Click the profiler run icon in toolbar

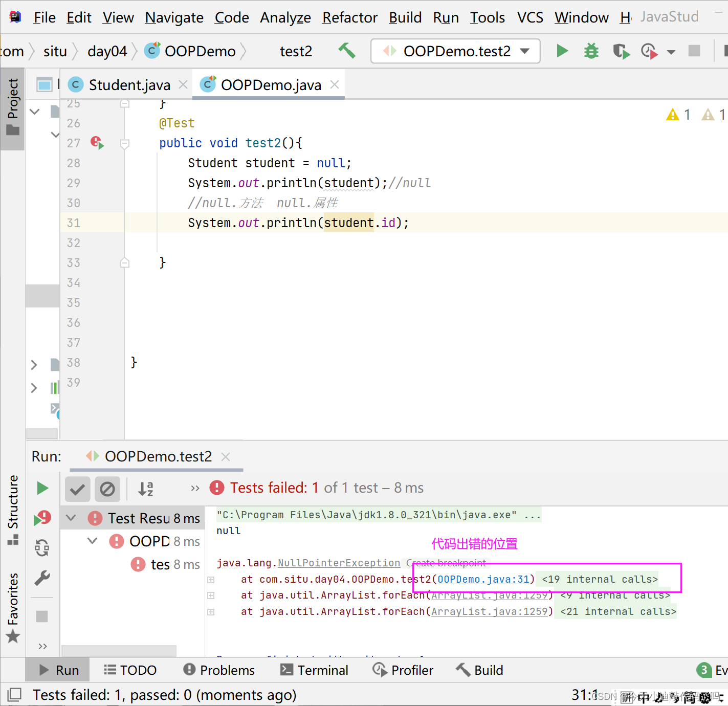coord(649,51)
